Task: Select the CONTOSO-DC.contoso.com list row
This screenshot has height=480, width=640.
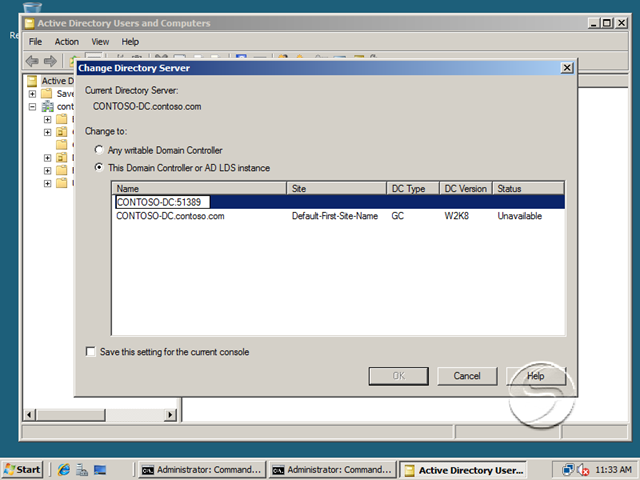Action: [x=338, y=216]
